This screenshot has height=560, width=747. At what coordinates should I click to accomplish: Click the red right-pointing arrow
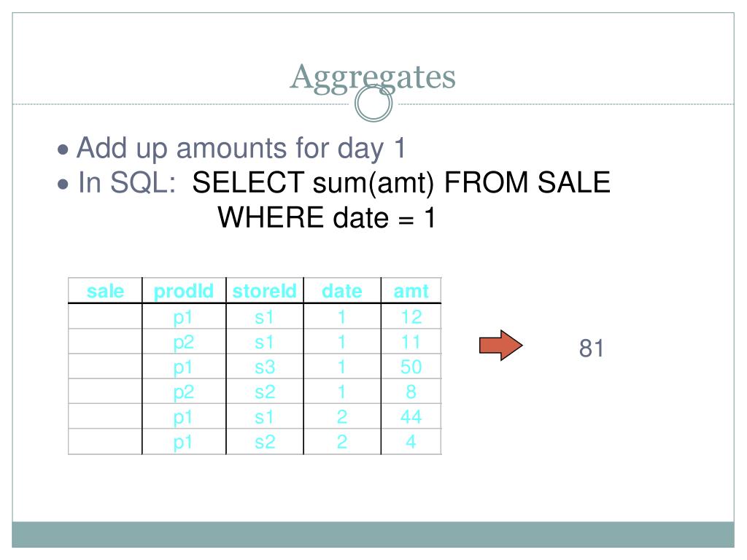tap(500, 345)
